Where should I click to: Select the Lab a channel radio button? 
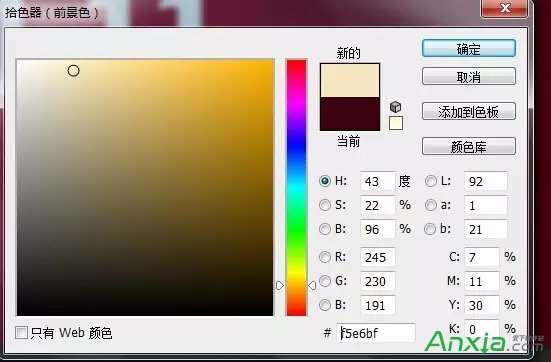pos(430,205)
